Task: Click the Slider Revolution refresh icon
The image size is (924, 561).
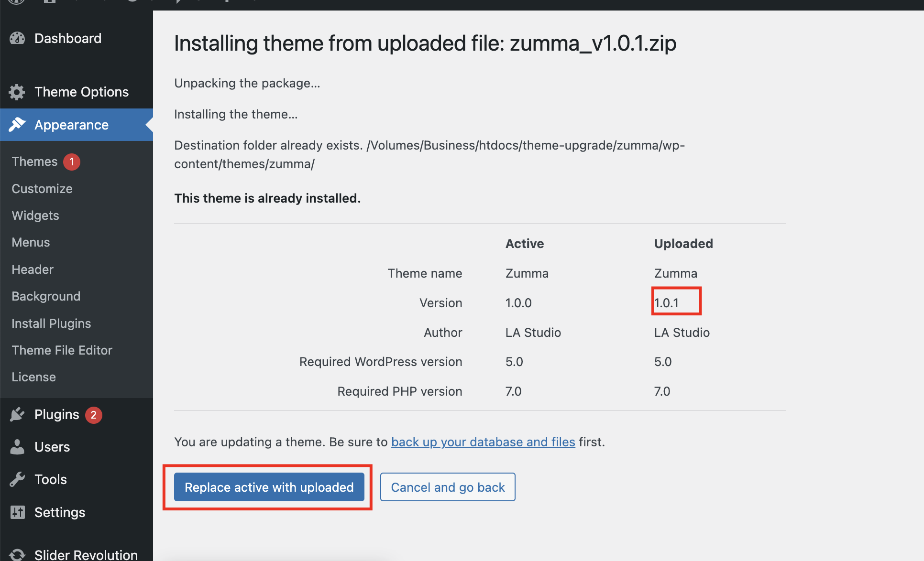Action: (x=17, y=554)
